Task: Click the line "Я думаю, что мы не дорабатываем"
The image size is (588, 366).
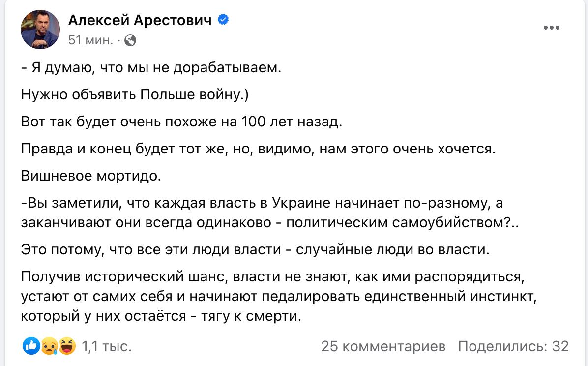Action: (151, 68)
